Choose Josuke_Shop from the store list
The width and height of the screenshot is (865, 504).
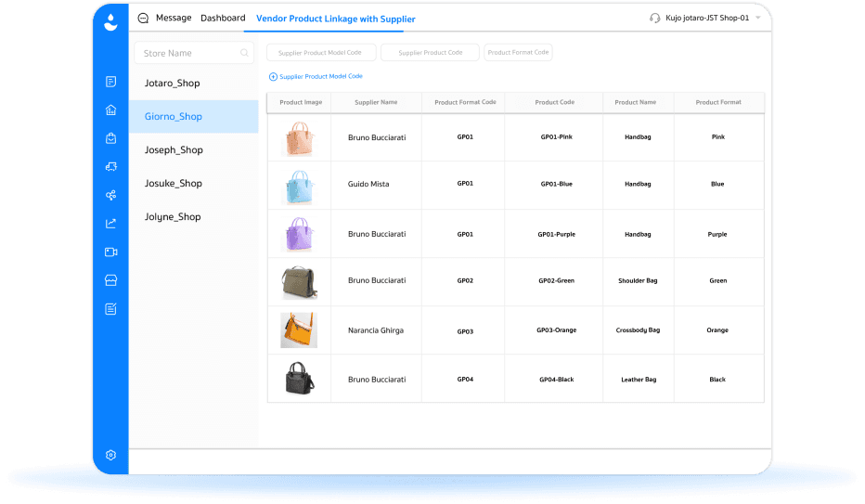[174, 184]
